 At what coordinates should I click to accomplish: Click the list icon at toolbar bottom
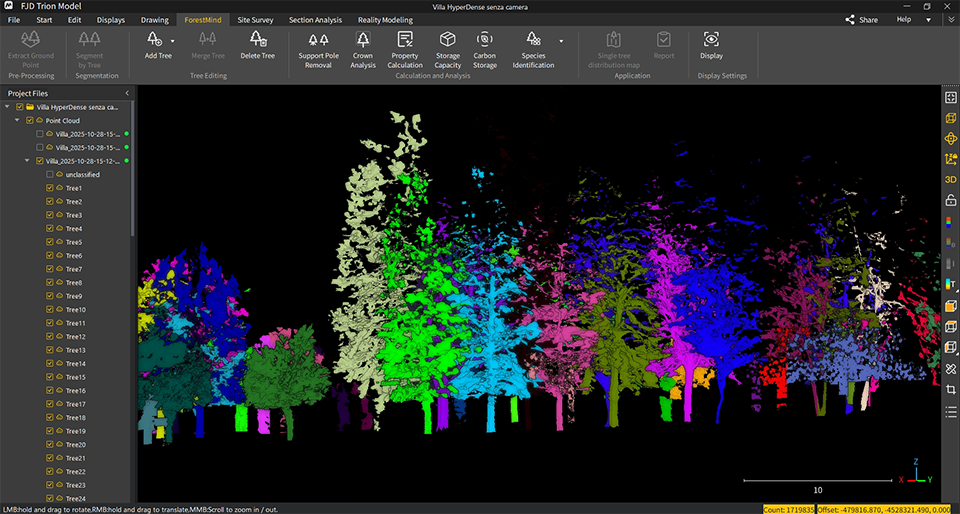point(950,411)
